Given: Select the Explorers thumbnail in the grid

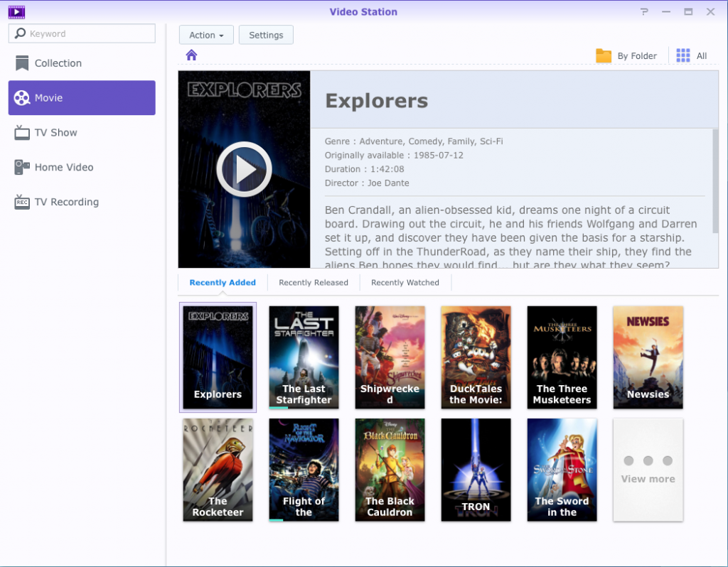Looking at the screenshot, I should coord(218,357).
